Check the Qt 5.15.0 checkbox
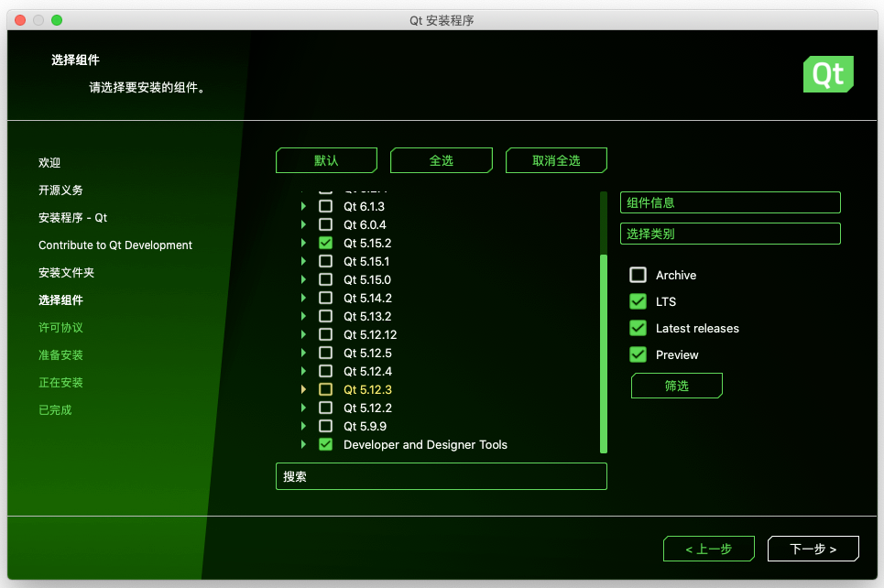Screen dimensions: 884x588 [x=325, y=279]
